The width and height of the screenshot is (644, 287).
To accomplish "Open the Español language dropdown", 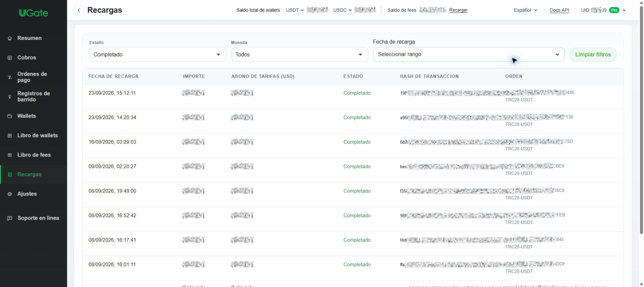I will click(526, 10).
